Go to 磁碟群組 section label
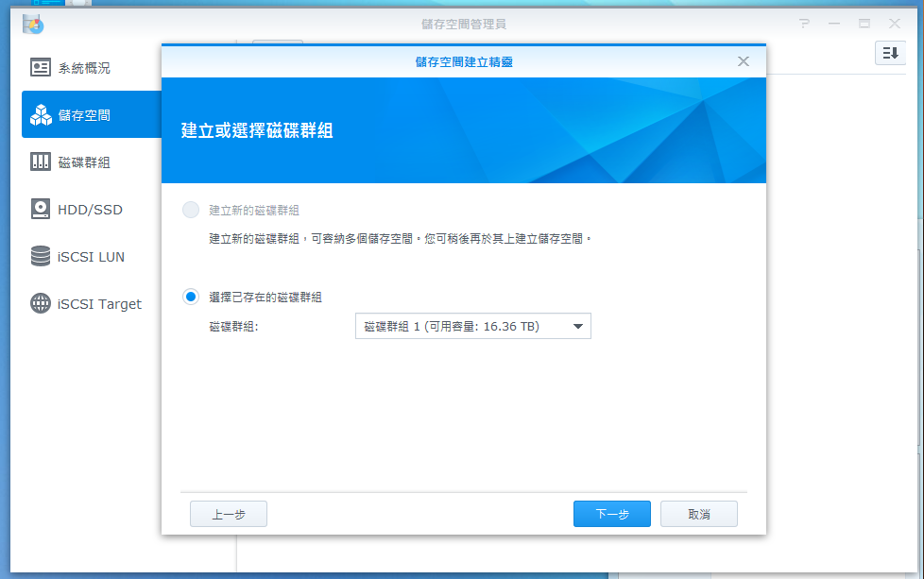 (84, 162)
